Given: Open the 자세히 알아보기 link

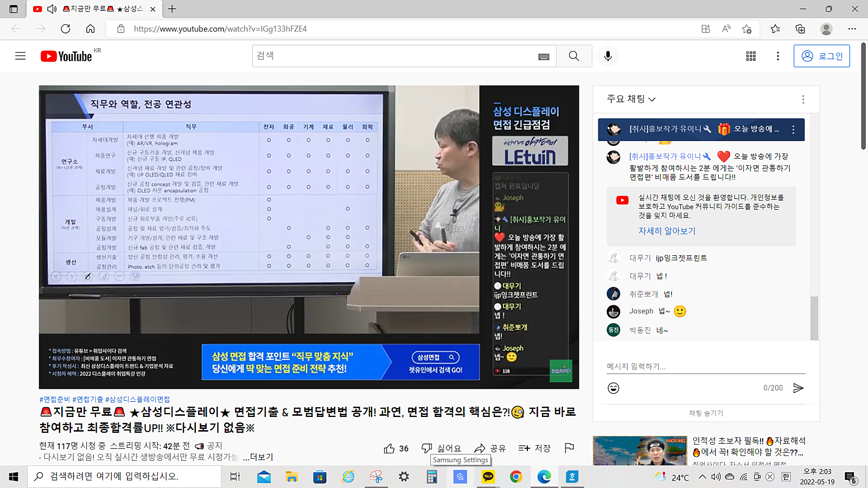Looking at the screenshot, I should click(667, 231).
